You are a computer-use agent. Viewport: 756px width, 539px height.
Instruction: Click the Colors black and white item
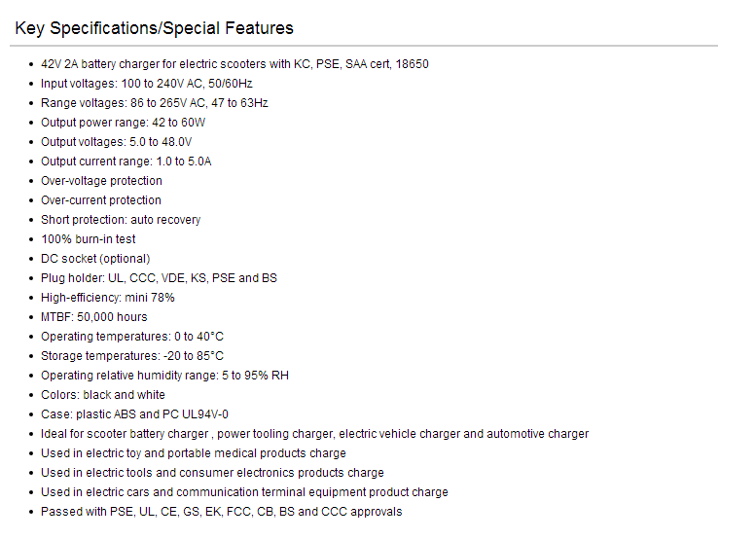pos(103,395)
